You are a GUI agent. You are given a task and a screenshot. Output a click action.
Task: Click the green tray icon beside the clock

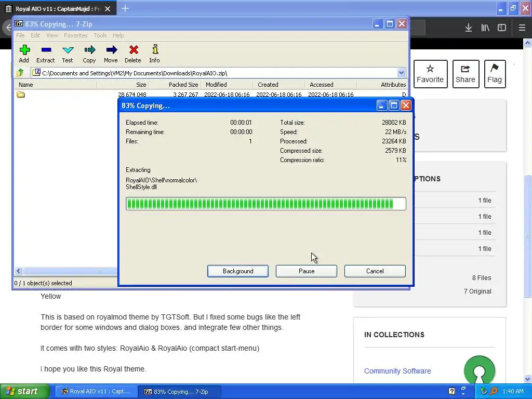pyautogui.click(x=484, y=391)
